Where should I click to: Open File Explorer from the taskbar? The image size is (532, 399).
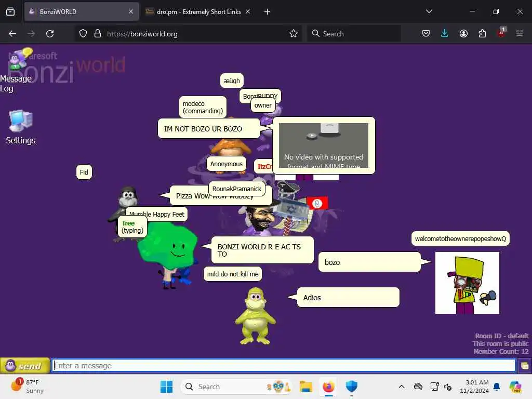[305, 387]
